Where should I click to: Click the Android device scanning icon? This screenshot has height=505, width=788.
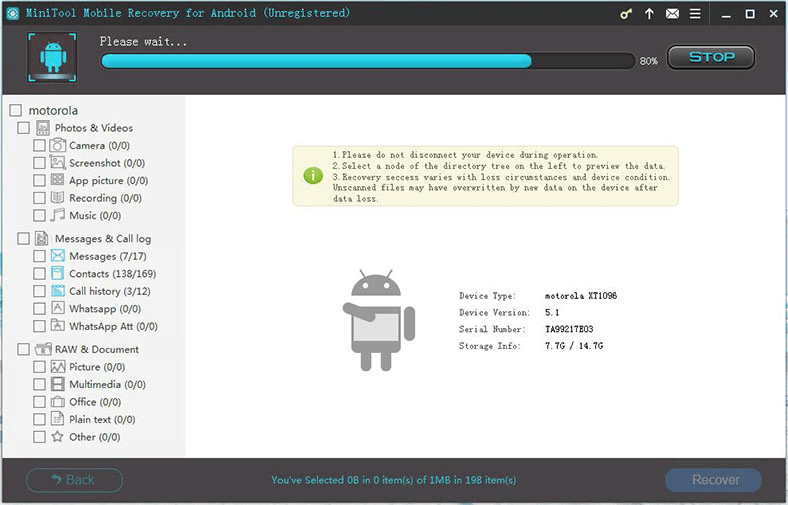pyautogui.click(x=52, y=57)
